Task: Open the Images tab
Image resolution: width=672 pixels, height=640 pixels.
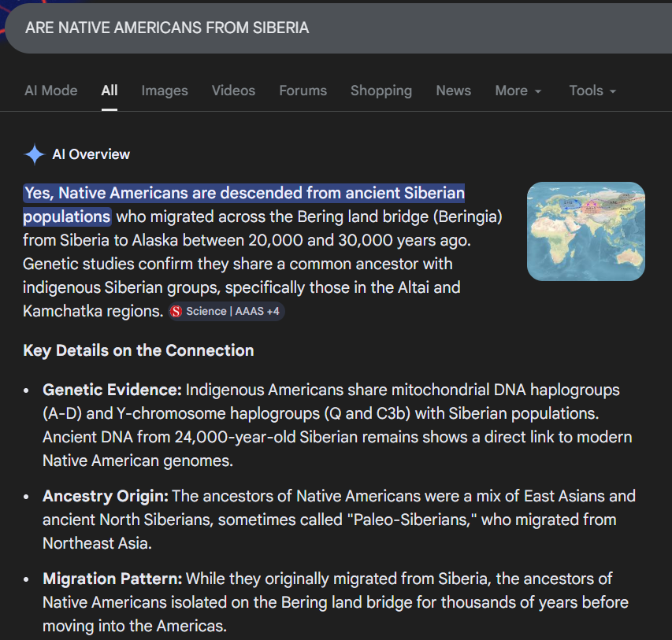Action: (165, 91)
